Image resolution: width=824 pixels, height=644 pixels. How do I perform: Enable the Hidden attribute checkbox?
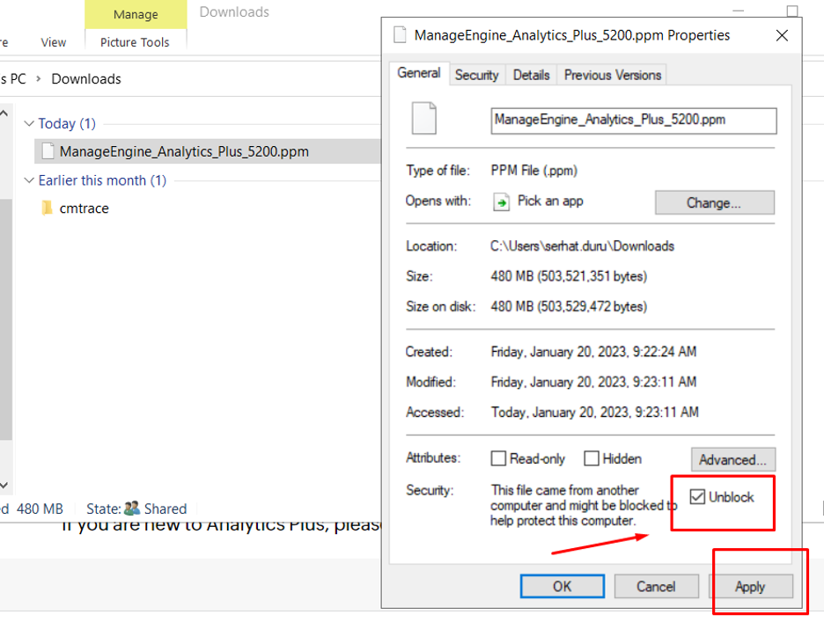592,458
